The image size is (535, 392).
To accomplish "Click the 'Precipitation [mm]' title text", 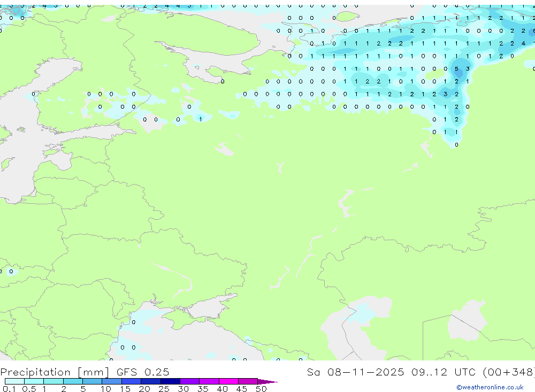I will click(x=55, y=372).
